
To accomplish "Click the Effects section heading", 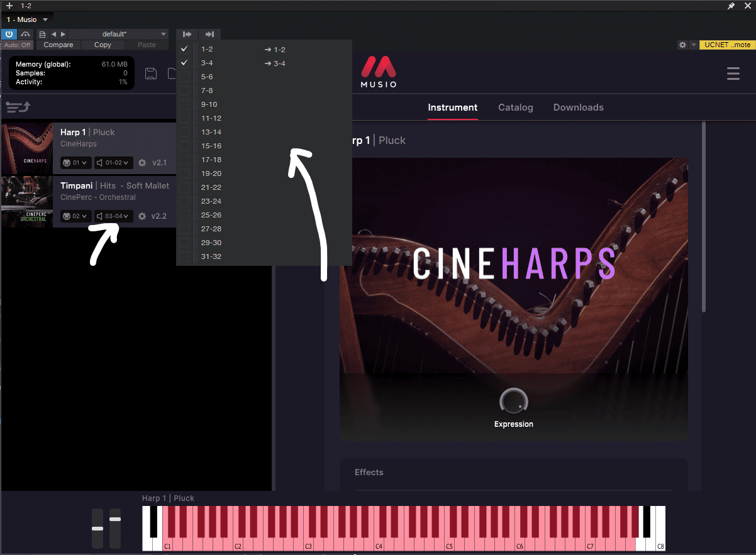I will click(369, 472).
